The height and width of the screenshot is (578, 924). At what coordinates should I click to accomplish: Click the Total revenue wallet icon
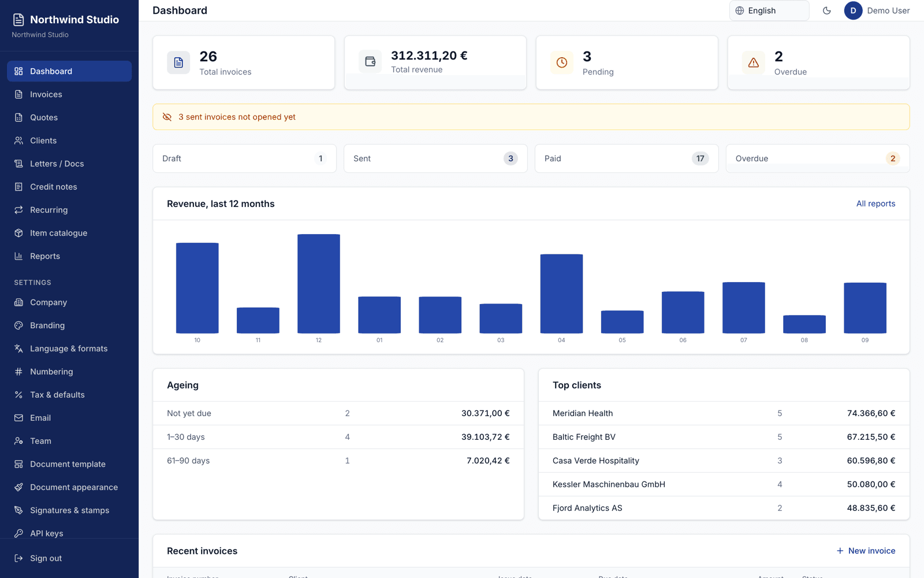(370, 61)
